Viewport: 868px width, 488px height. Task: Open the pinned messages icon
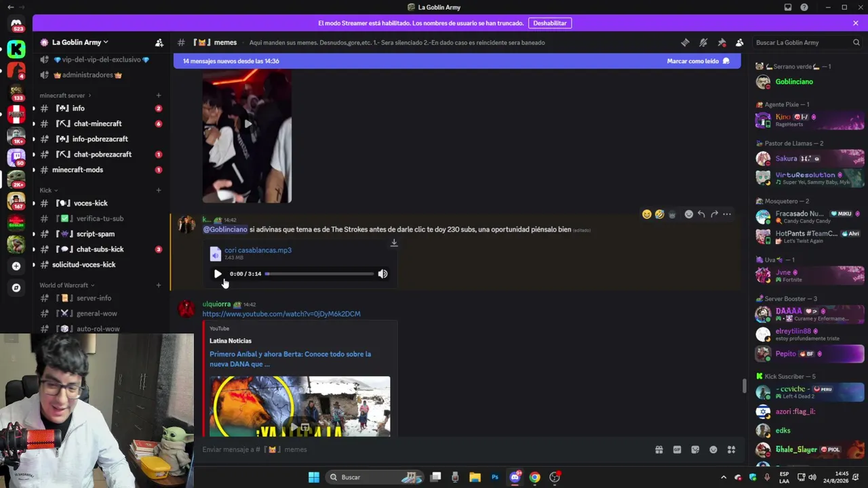pos(722,42)
